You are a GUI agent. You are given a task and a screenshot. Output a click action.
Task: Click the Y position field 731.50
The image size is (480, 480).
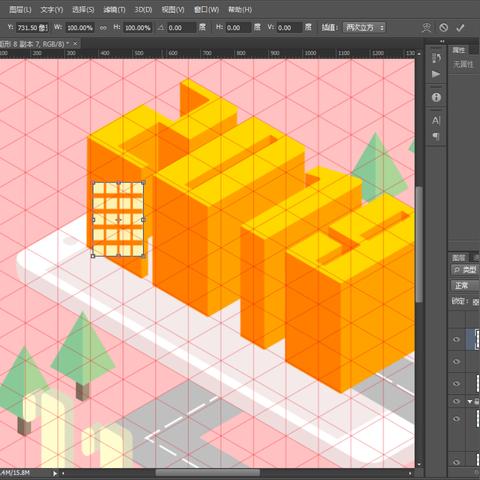(32, 28)
